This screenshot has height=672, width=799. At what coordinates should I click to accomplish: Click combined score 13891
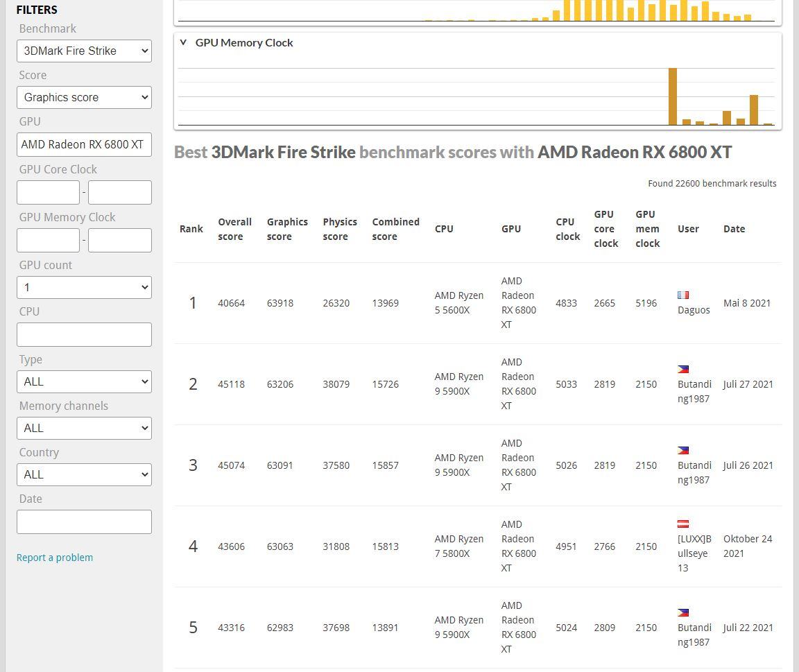click(x=385, y=628)
